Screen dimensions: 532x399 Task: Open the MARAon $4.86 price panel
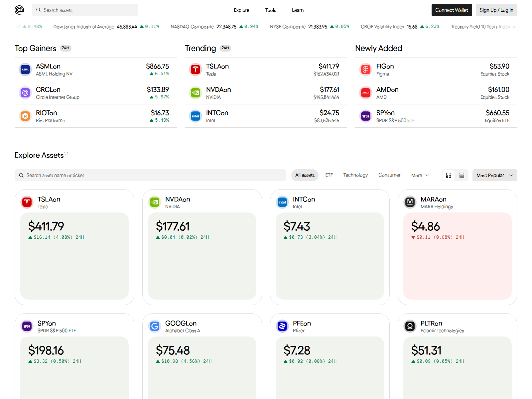click(458, 256)
